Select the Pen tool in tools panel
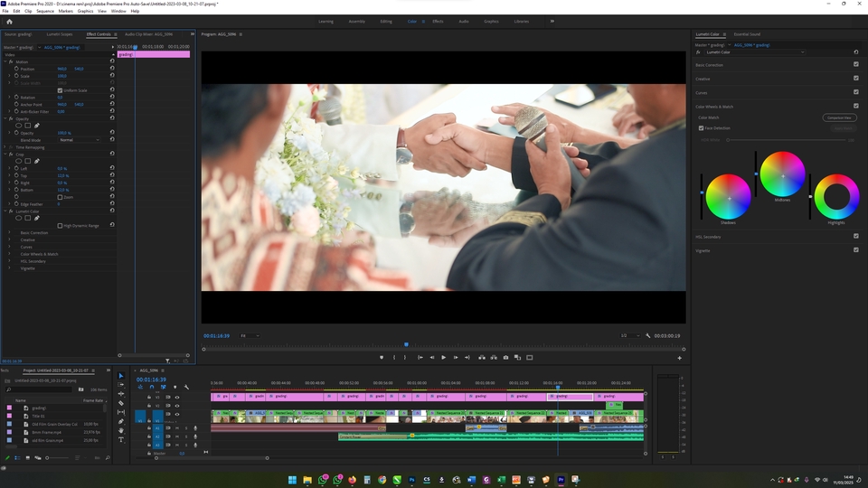868x488 pixels. pos(120,421)
